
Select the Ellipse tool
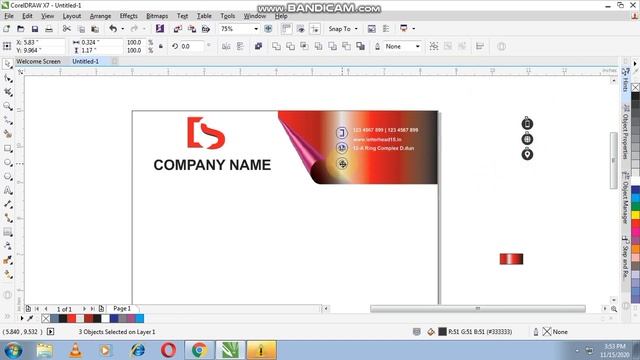pos(7,162)
